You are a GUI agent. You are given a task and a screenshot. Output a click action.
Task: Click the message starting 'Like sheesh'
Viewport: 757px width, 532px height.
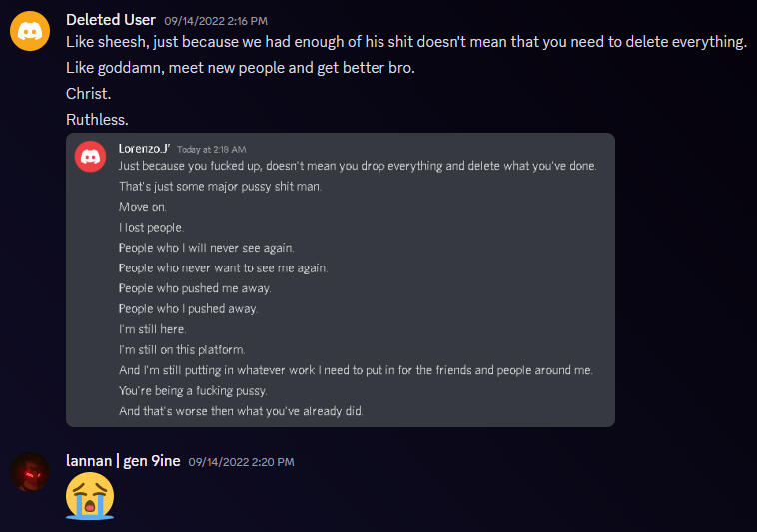(406, 42)
